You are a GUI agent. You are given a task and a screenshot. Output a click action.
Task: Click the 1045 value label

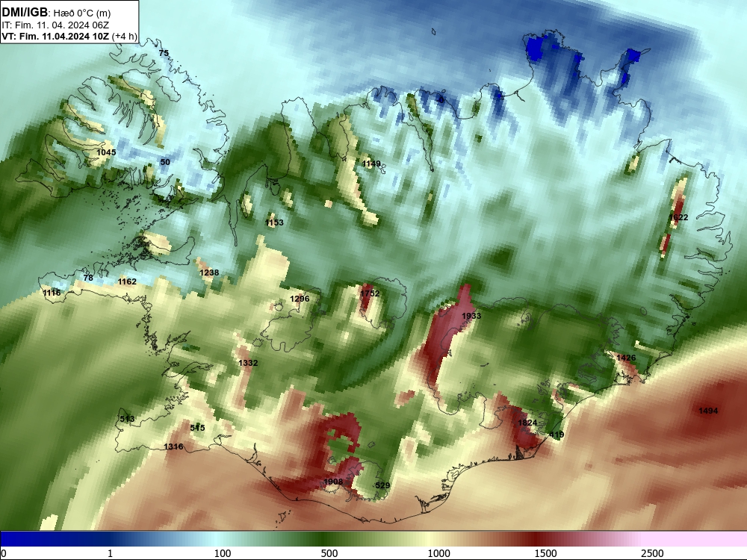click(106, 152)
